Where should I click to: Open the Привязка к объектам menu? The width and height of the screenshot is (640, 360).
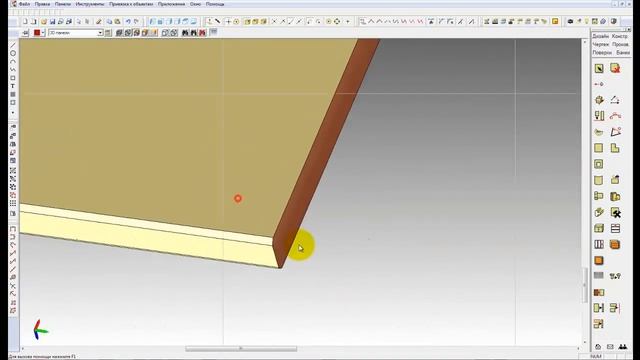(131, 4)
